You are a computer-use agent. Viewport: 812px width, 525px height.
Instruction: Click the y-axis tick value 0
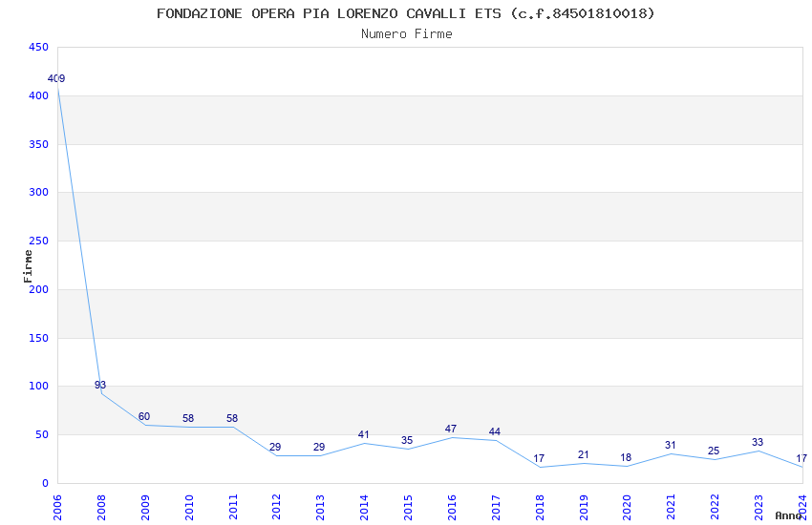(x=46, y=483)
